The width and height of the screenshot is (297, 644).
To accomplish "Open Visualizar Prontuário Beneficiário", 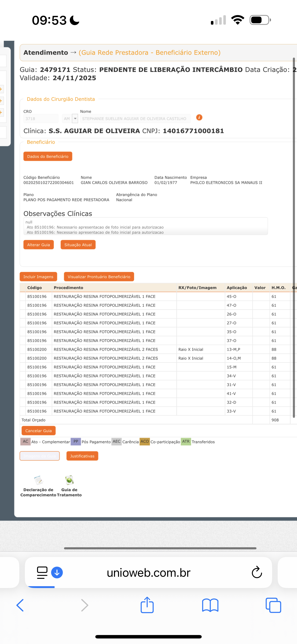I will point(99,277).
